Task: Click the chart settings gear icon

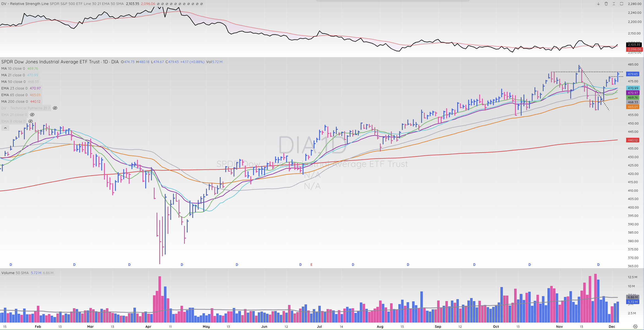Action: [x=635, y=326]
